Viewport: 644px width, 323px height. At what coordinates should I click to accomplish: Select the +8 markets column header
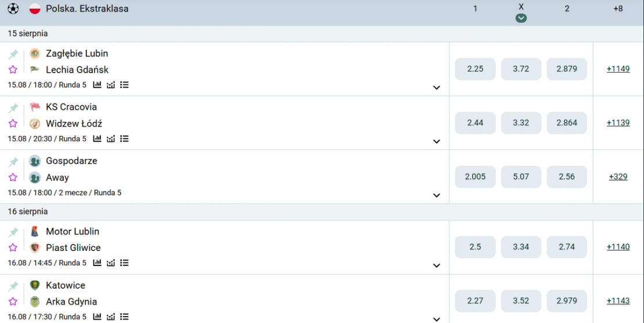[x=618, y=9]
